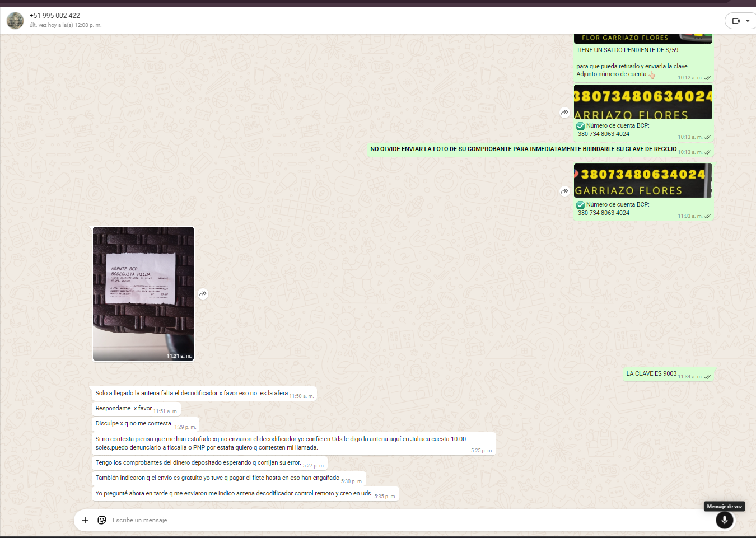The width and height of the screenshot is (756, 538).
Task: Open the emoji and sticker picker
Action: click(102, 520)
